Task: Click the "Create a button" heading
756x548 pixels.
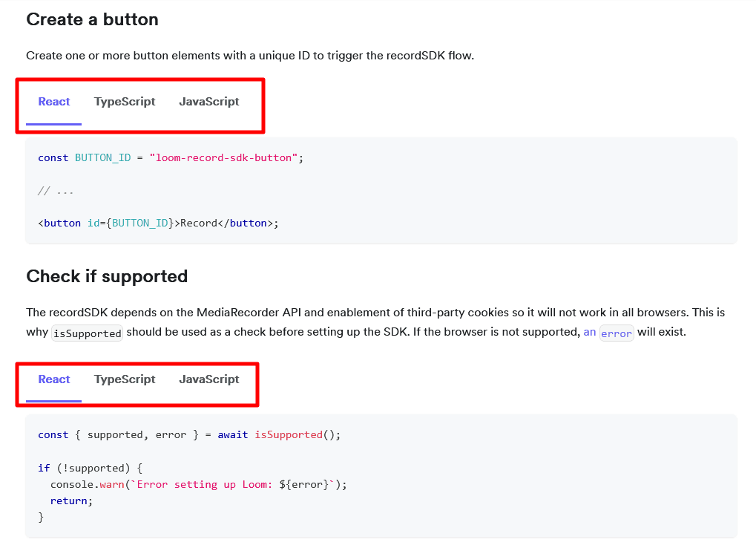Action: 92,20
